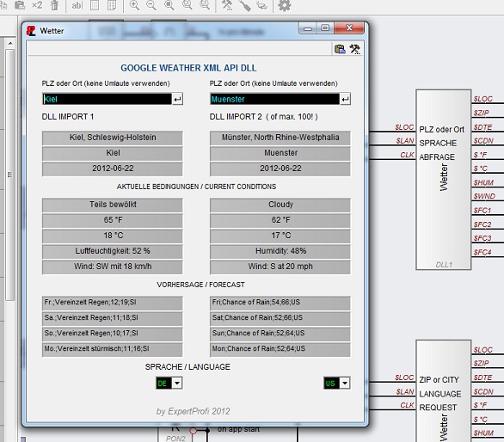
Task: Click the '65 °F' temperature field
Action: (x=113, y=220)
